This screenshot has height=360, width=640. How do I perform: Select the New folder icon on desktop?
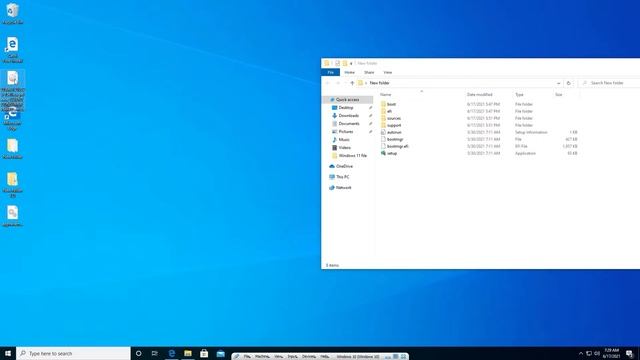tap(12, 149)
